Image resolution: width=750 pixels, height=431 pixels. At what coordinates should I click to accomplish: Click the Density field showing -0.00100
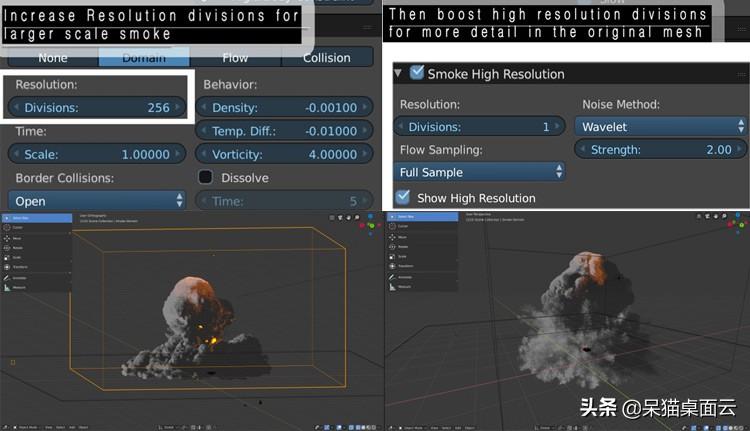click(x=284, y=107)
